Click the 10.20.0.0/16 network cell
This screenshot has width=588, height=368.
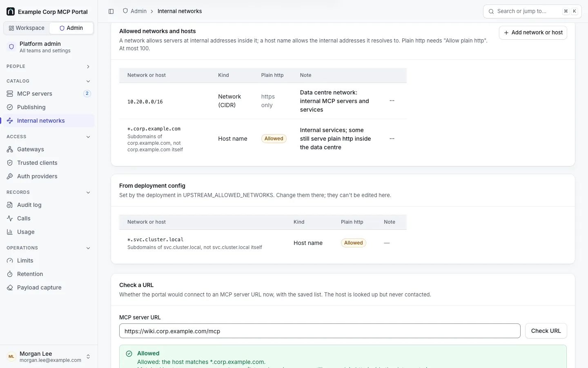[x=145, y=102]
